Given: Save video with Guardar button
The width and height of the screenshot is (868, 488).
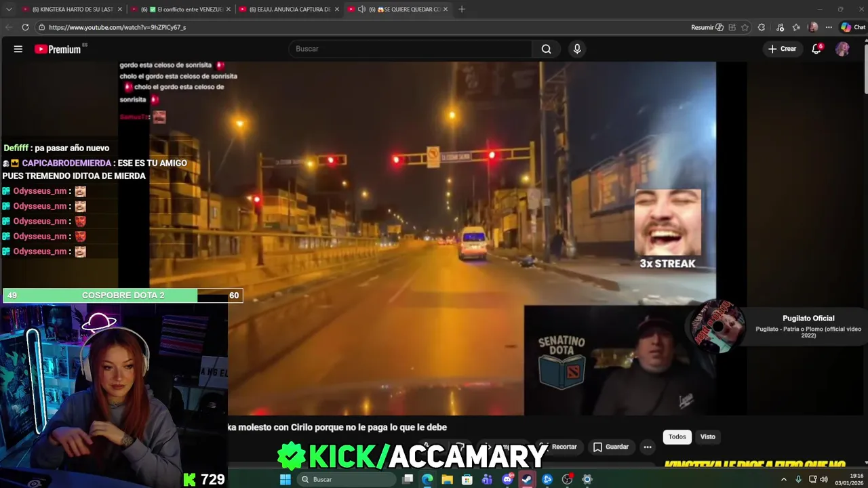Looking at the screenshot, I should pos(611,447).
